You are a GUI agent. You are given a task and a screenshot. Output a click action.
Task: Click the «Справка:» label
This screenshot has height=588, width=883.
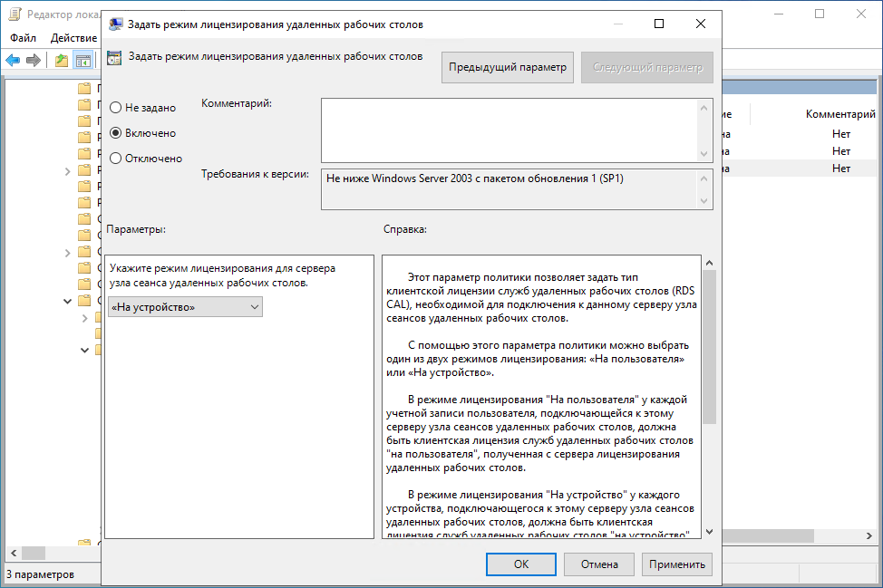coord(405,229)
